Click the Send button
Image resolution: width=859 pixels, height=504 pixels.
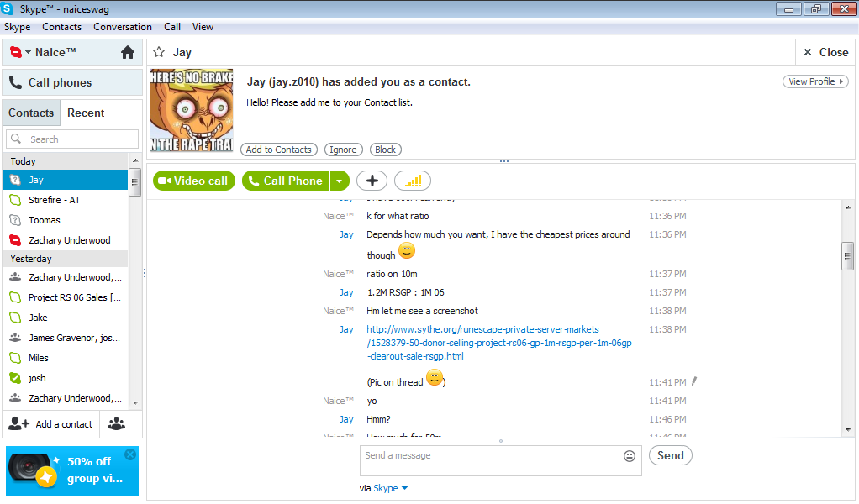click(671, 455)
